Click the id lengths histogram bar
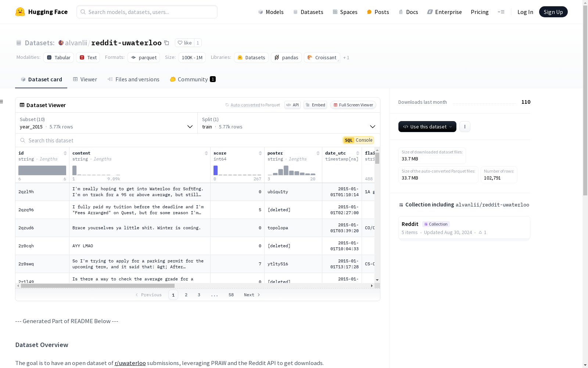The height and width of the screenshot is (368, 588). pyautogui.click(x=42, y=170)
